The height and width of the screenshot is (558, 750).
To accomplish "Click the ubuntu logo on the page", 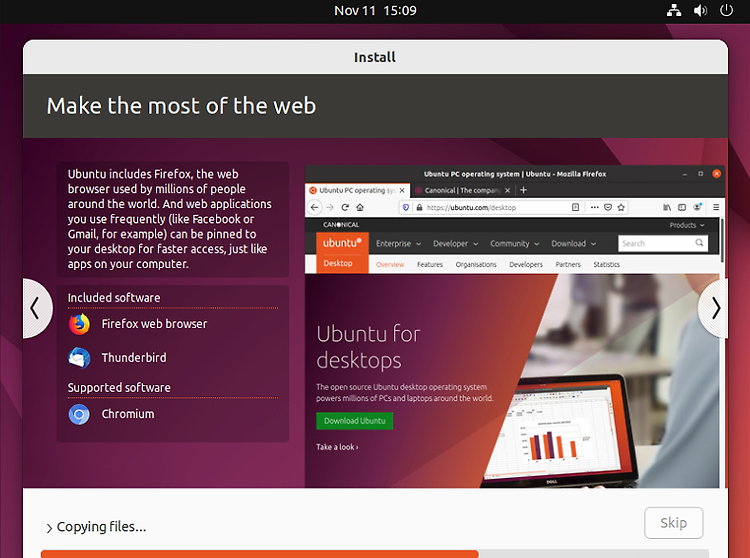I will pos(342,243).
